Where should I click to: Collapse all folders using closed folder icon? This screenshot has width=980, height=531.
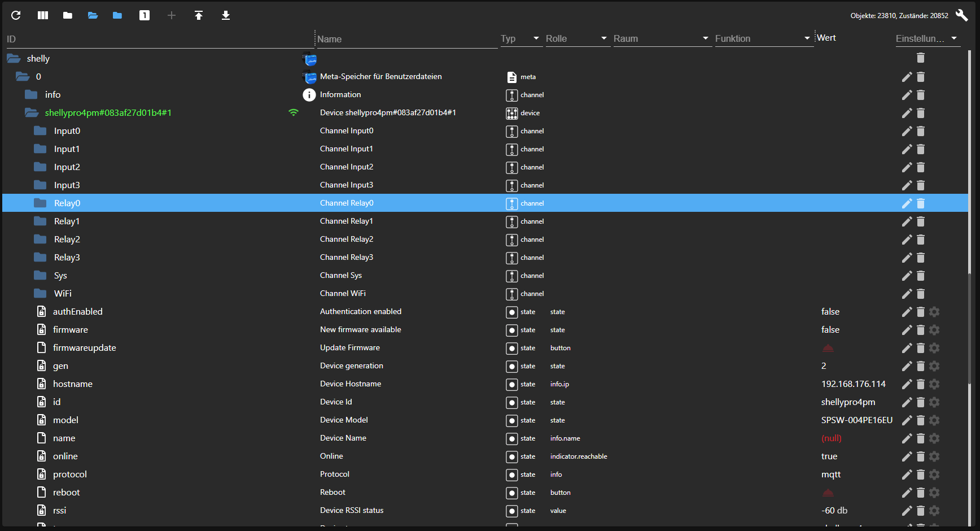point(68,15)
